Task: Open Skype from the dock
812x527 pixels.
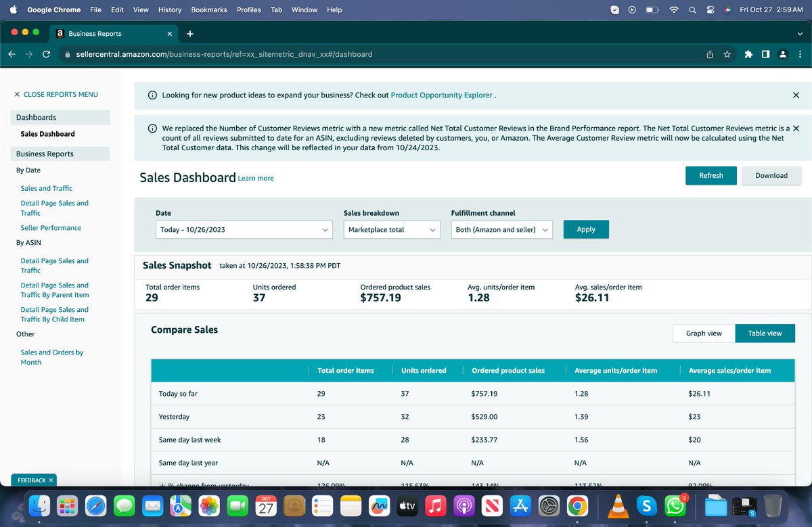Action: pyautogui.click(x=646, y=505)
